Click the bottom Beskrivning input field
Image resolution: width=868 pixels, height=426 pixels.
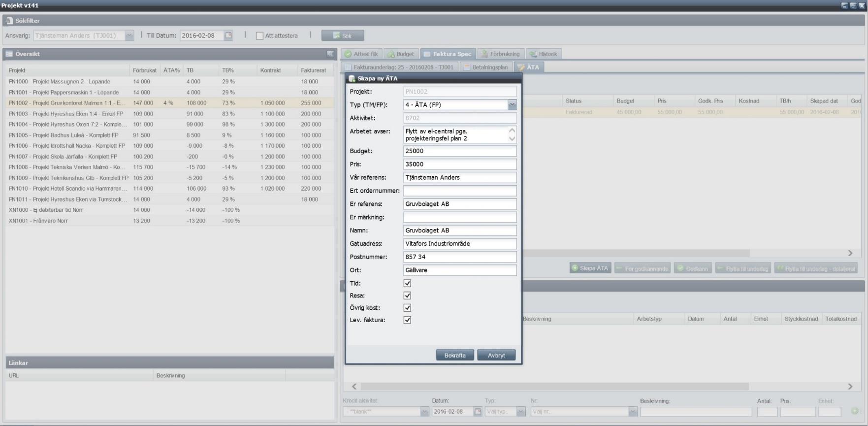tap(696, 412)
